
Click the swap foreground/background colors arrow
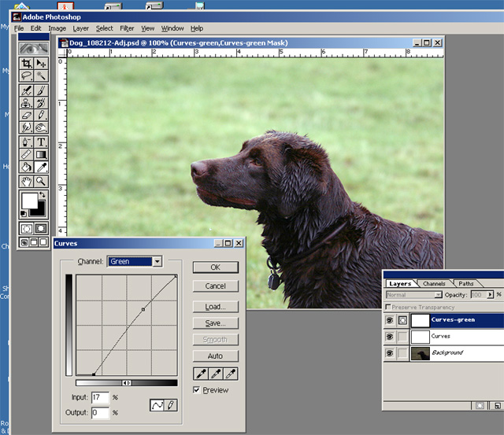(43, 194)
